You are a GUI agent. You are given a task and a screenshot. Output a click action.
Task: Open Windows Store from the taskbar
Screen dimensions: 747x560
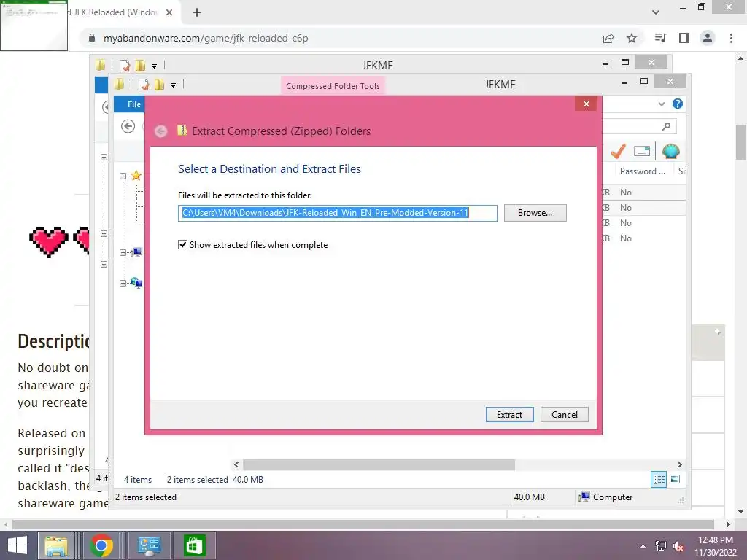tap(194, 545)
